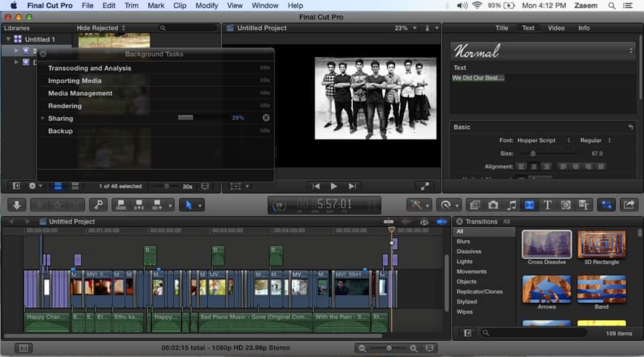This screenshot has width=644, height=357.
Task: Toggle the Transitions browser icon
Action: 529,205
